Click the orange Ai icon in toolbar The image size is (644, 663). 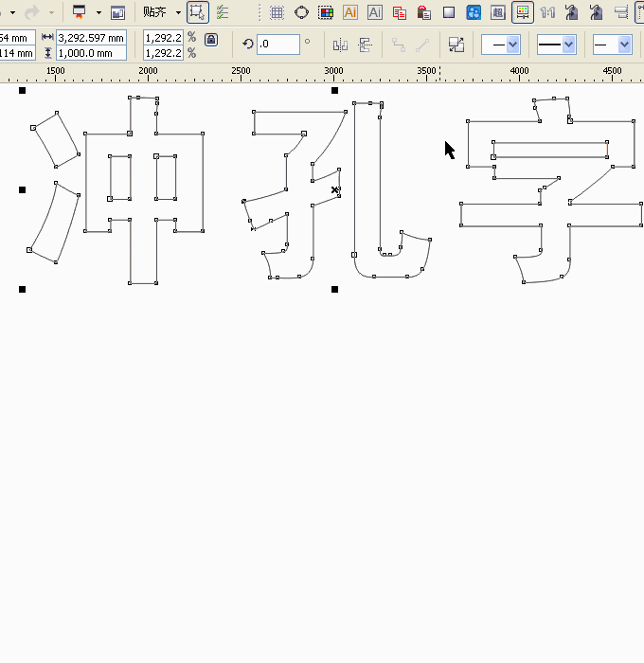[x=350, y=12]
